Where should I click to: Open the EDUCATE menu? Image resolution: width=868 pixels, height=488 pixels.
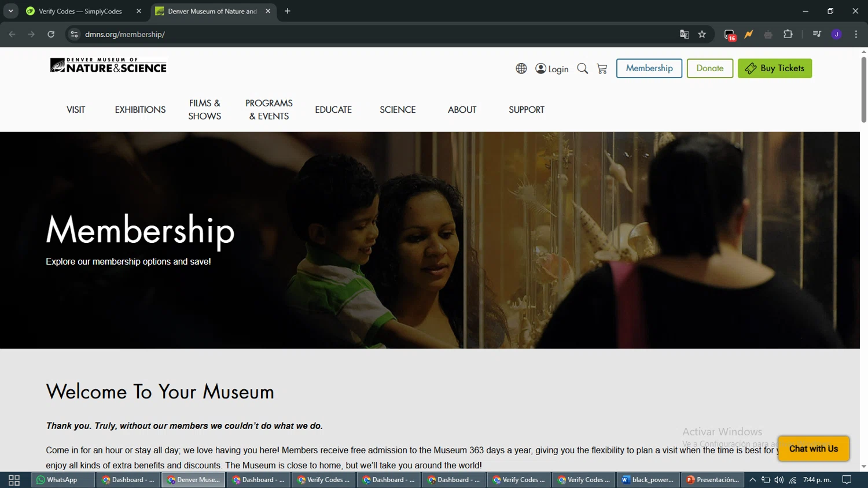333,110
